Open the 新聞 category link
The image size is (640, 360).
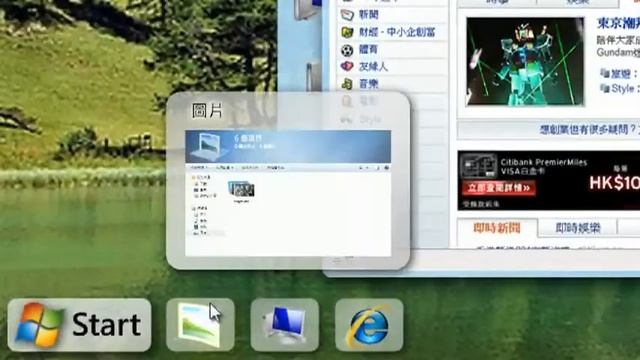pyautogui.click(x=369, y=15)
